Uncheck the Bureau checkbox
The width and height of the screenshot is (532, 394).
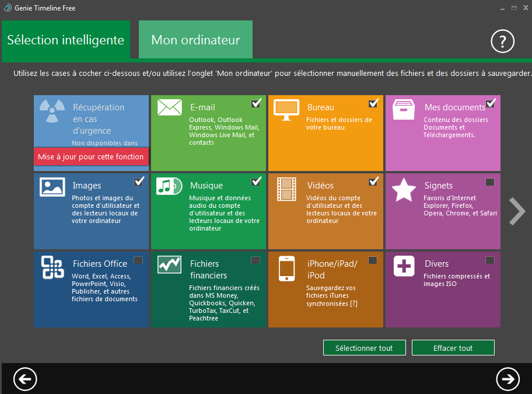coord(373,103)
